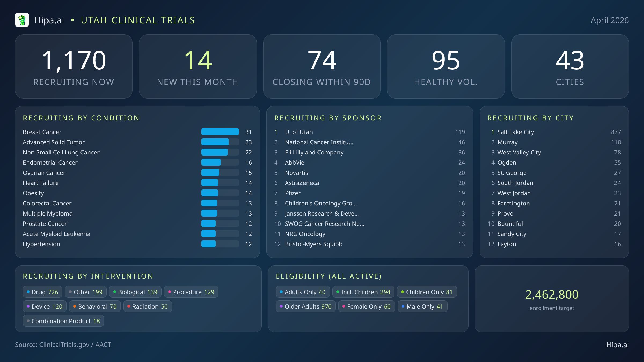Select the Multiple Myeloma condition
This screenshot has height=362, width=644.
pos(137,213)
